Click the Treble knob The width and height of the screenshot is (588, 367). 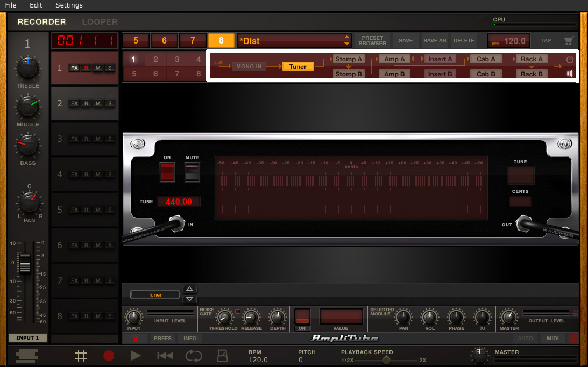pyautogui.click(x=27, y=68)
